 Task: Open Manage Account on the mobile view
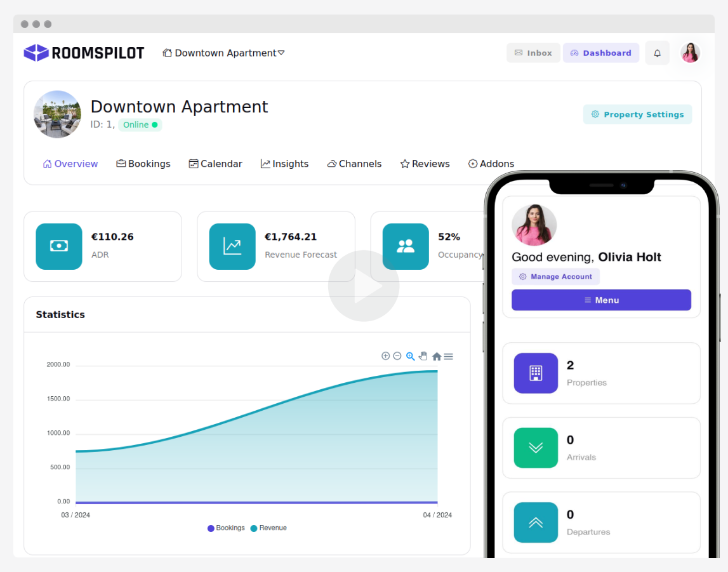[555, 276]
